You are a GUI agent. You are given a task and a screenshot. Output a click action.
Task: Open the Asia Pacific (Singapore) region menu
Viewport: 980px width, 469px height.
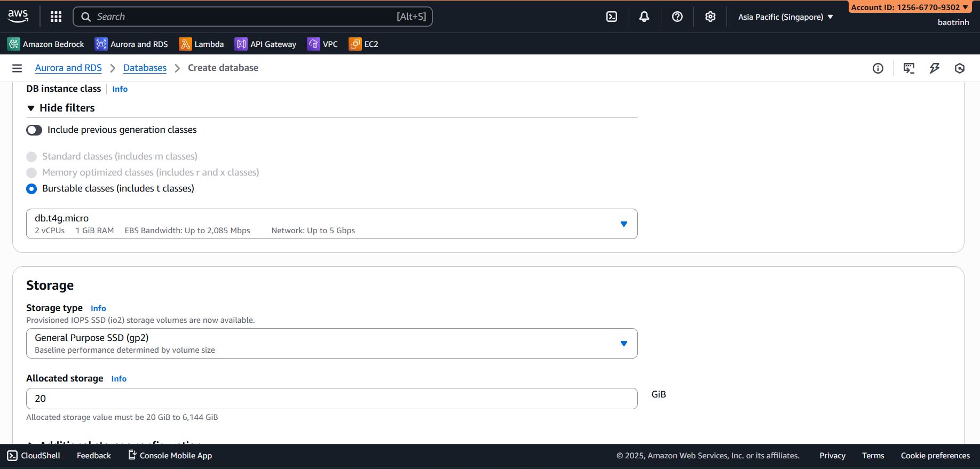[x=785, y=17]
